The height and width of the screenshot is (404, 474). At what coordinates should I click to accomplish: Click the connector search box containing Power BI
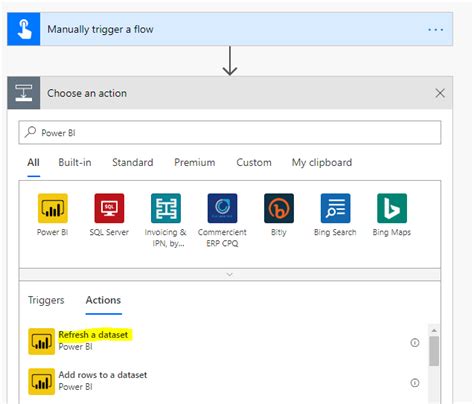point(230,133)
